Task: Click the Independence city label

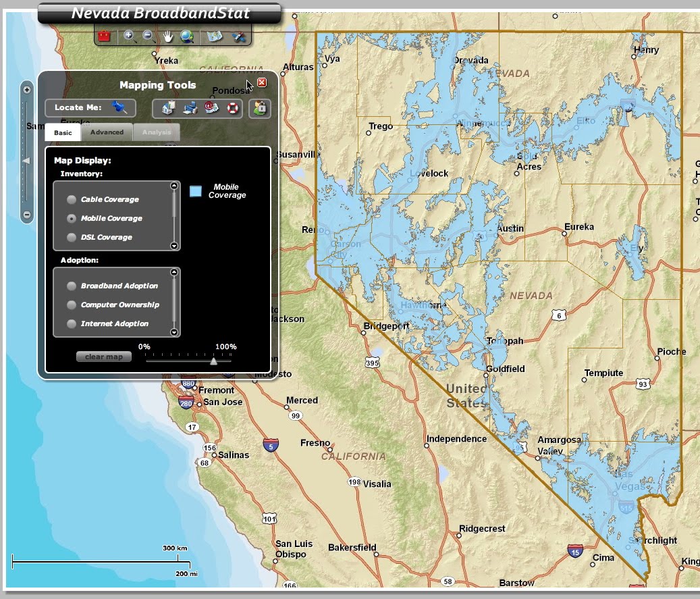Action: tap(457, 439)
